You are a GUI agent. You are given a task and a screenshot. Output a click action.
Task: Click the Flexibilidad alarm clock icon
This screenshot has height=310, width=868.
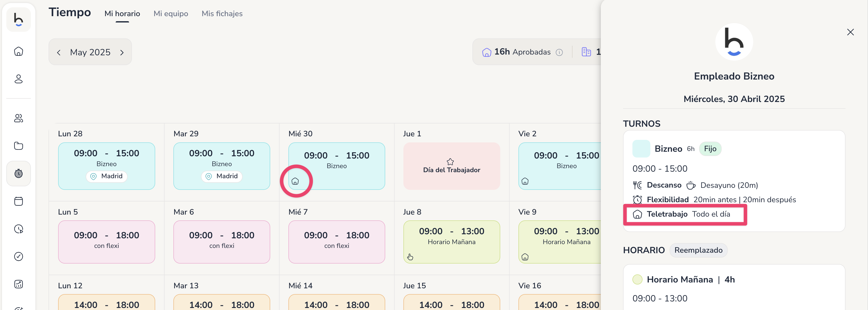click(x=637, y=200)
